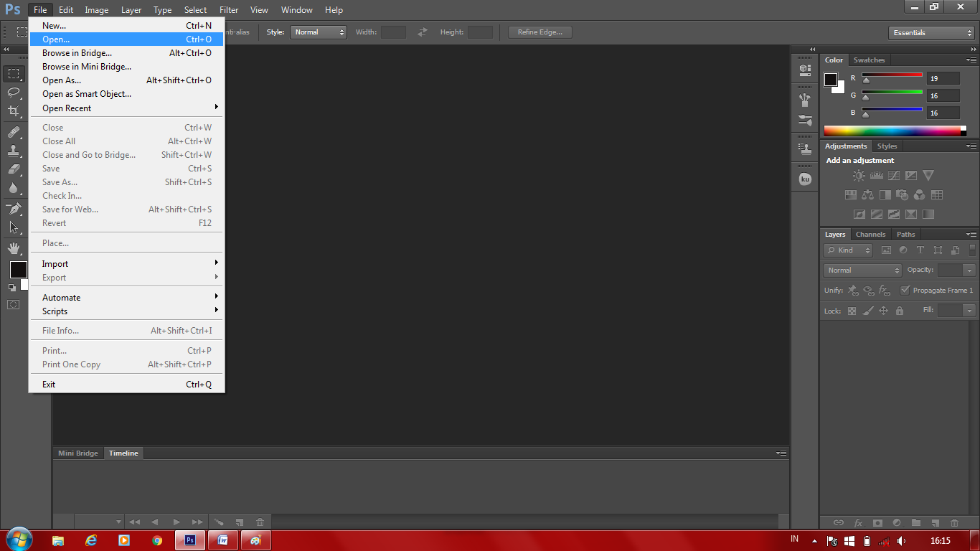Screen dimensions: 980x551
Task: Select the Pen tool
Action: (14, 209)
